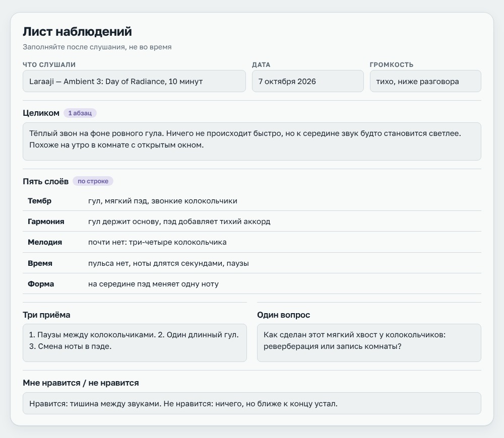Screen dimensions: 504x438
Task: Click the Тембр row value text
Action: 163,201
